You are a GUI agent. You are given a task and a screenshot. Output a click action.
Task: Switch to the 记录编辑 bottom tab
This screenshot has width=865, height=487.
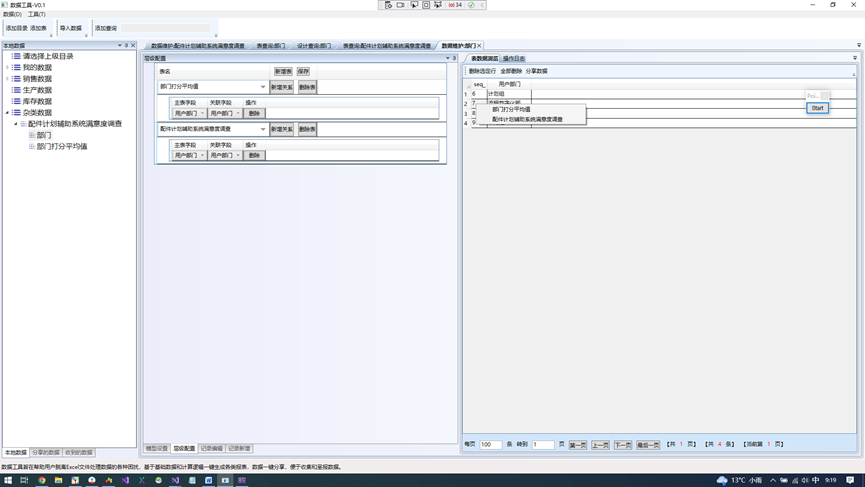click(x=211, y=448)
